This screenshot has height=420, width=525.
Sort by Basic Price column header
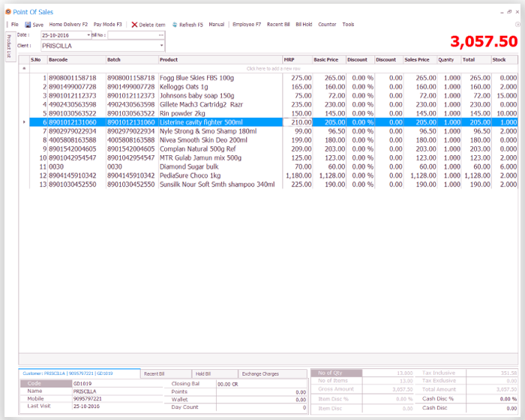click(x=329, y=59)
